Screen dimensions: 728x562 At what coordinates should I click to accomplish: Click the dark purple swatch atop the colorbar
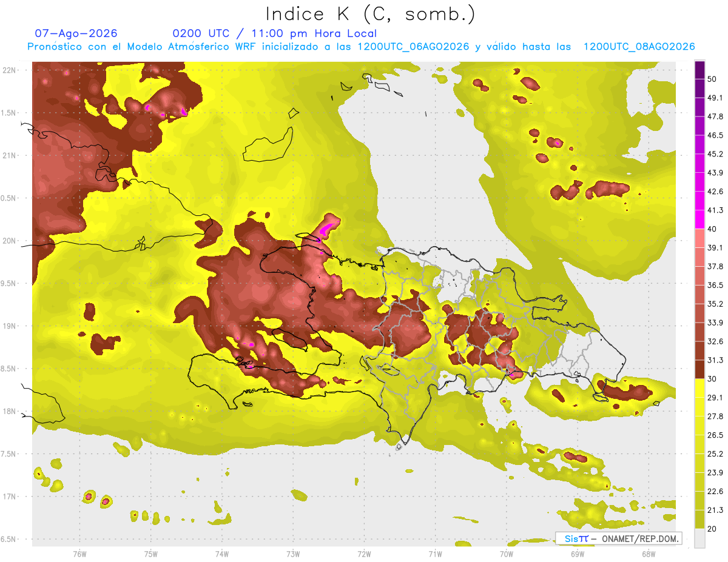coord(699,70)
